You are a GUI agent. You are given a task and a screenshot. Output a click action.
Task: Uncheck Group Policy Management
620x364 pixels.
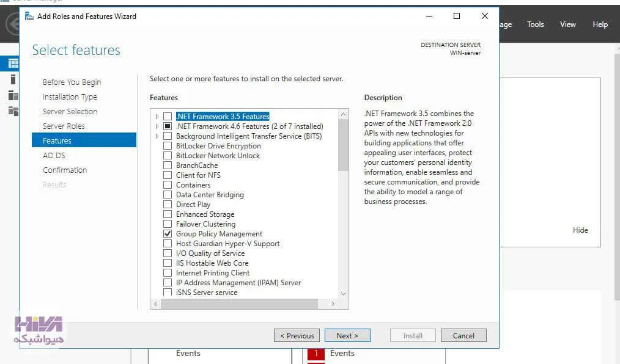click(x=168, y=234)
